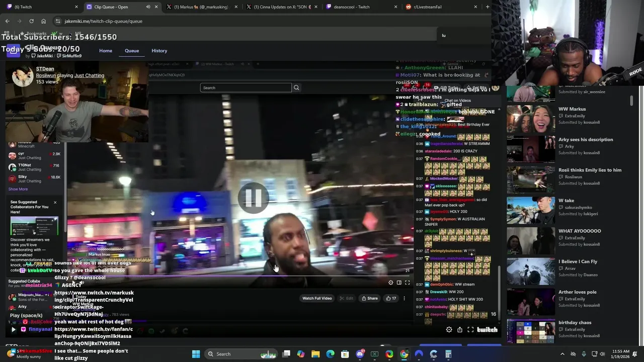Pause the clip using center overlay icon
Viewport: 644px width, 362px height.
click(x=253, y=198)
